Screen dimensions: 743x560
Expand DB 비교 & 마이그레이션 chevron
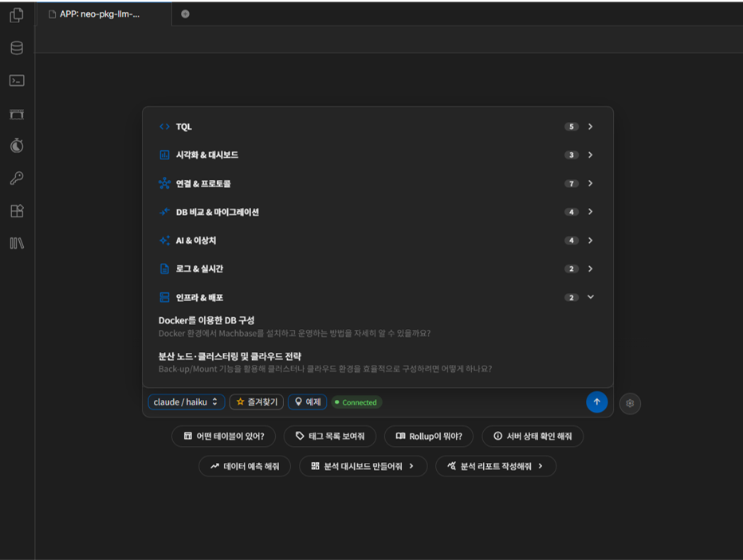point(591,212)
